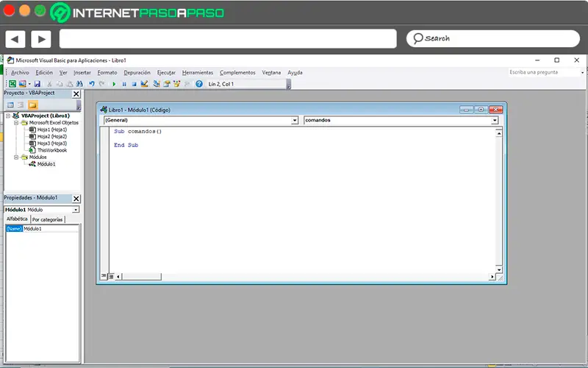Click the code window scroll up arrow
Screen dimensions: 588x368
pos(499,133)
